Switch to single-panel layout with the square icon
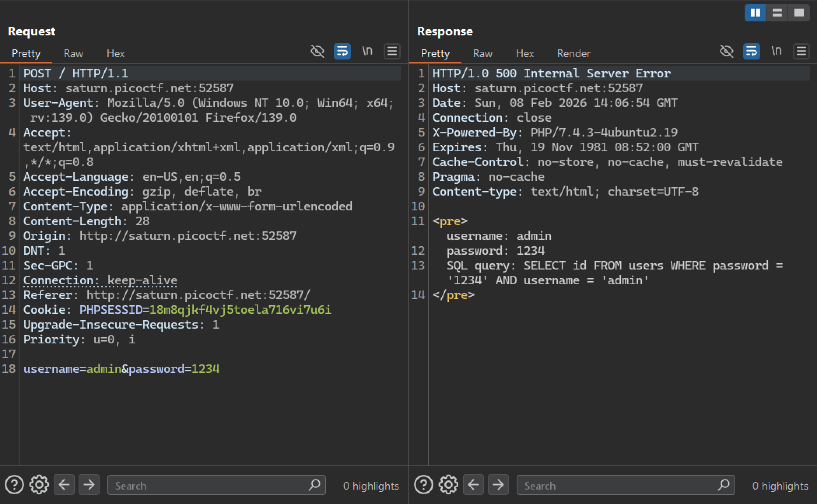The width and height of the screenshot is (817, 504). tap(799, 12)
